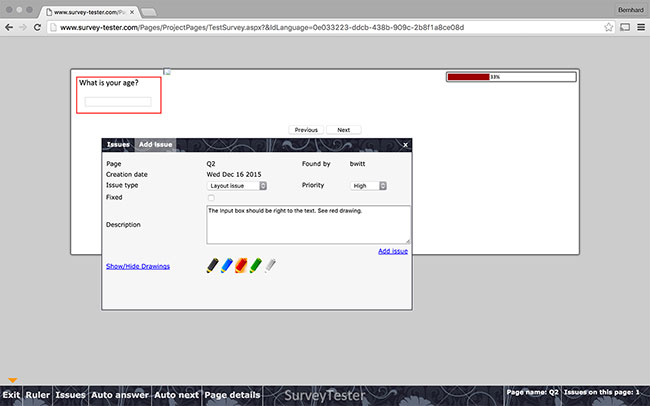This screenshot has width=650, height=406.
Task: Bookmark this page with the star icon
Action: [608, 27]
